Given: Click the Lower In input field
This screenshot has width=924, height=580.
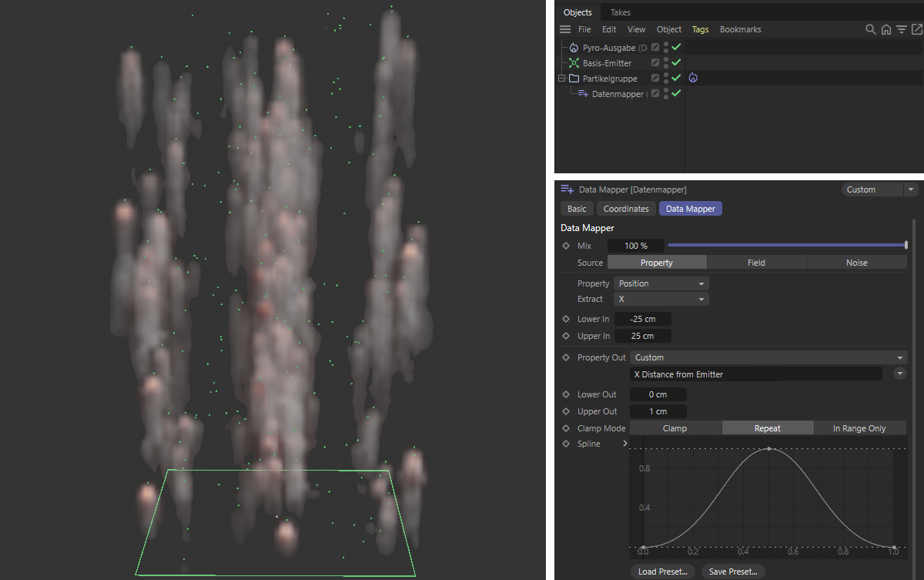Looking at the screenshot, I should tap(643, 319).
